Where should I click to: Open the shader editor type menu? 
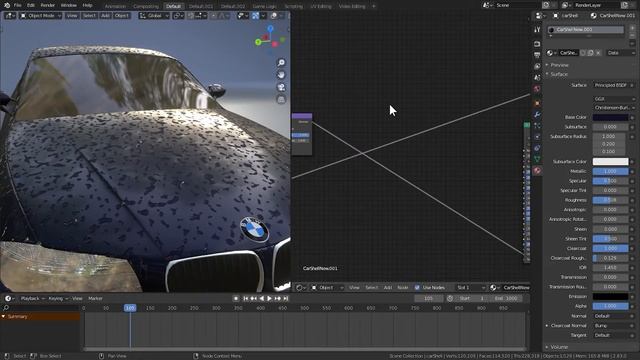300,287
